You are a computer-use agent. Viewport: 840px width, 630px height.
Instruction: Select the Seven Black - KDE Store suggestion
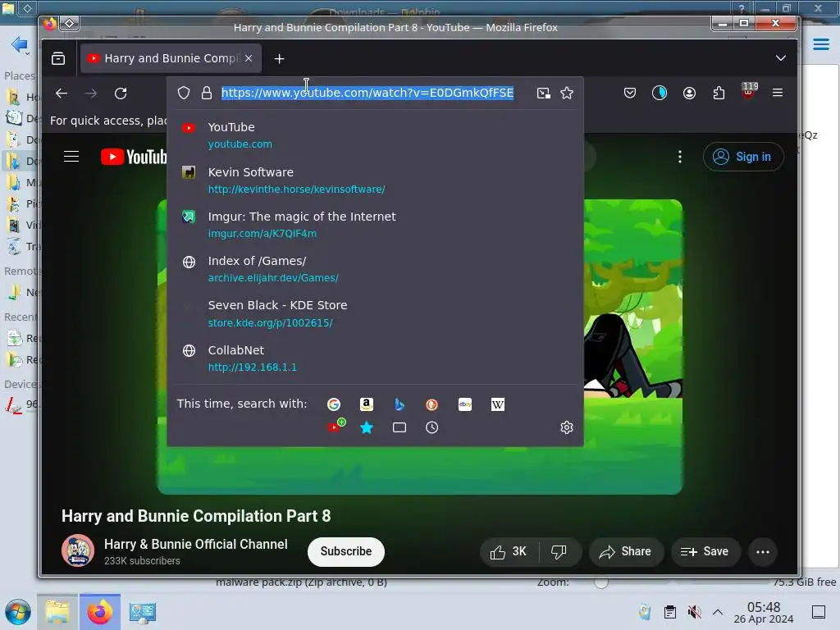tap(375, 313)
